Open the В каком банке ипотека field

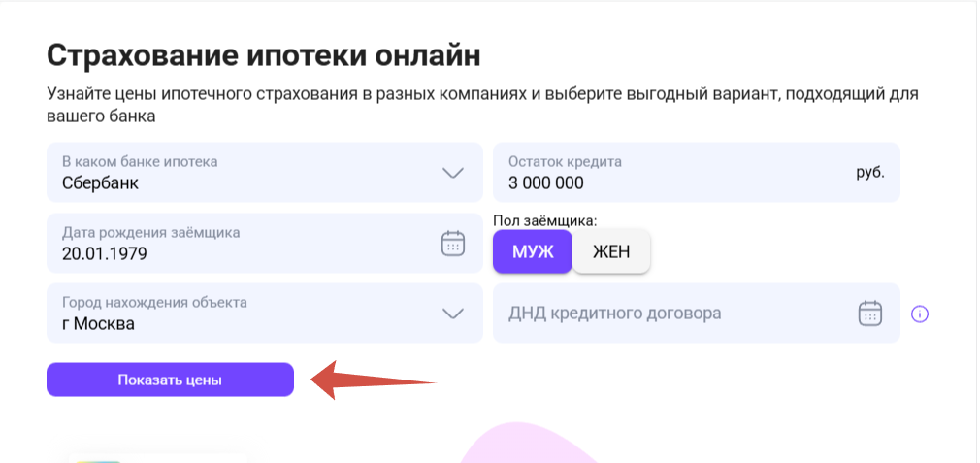[264, 173]
